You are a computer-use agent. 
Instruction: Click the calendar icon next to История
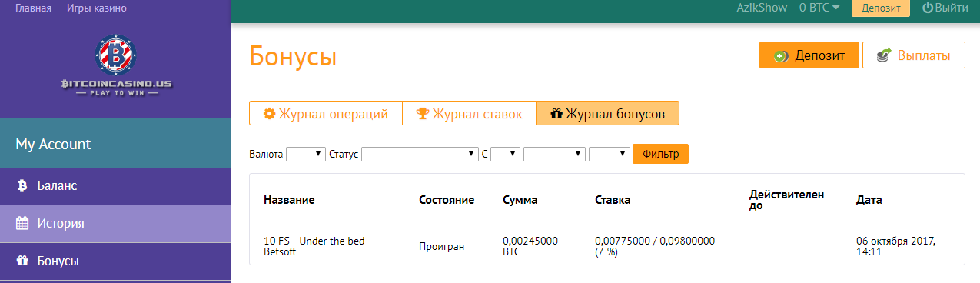(x=22, y=224)
